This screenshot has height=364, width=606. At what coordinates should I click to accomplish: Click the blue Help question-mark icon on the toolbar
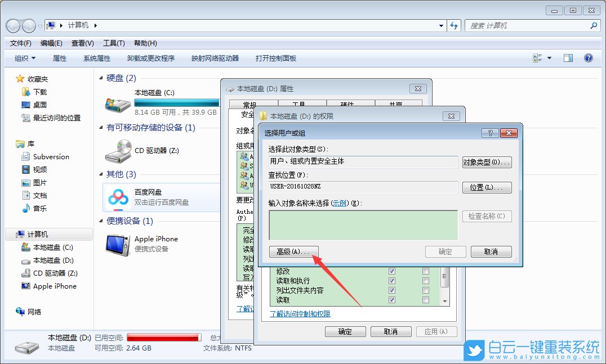[x=589, y=57]
